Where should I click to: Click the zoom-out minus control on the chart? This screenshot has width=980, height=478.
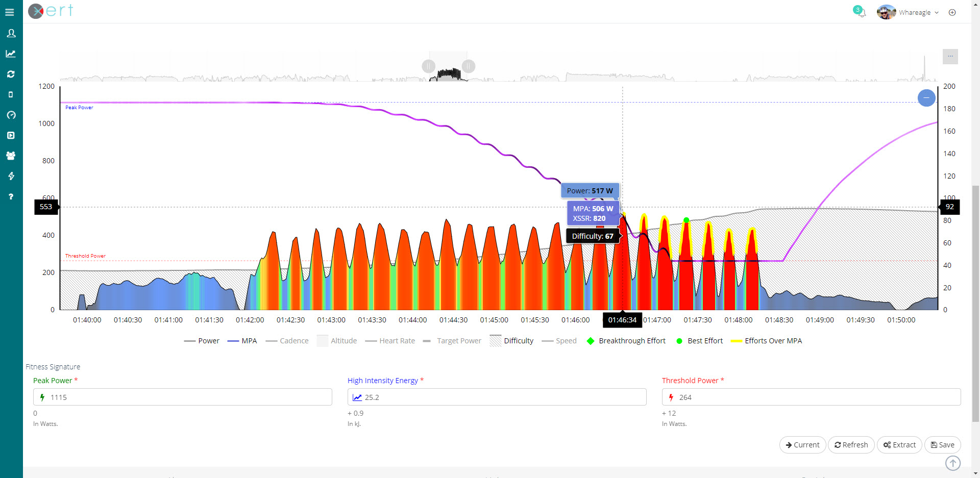927,98
